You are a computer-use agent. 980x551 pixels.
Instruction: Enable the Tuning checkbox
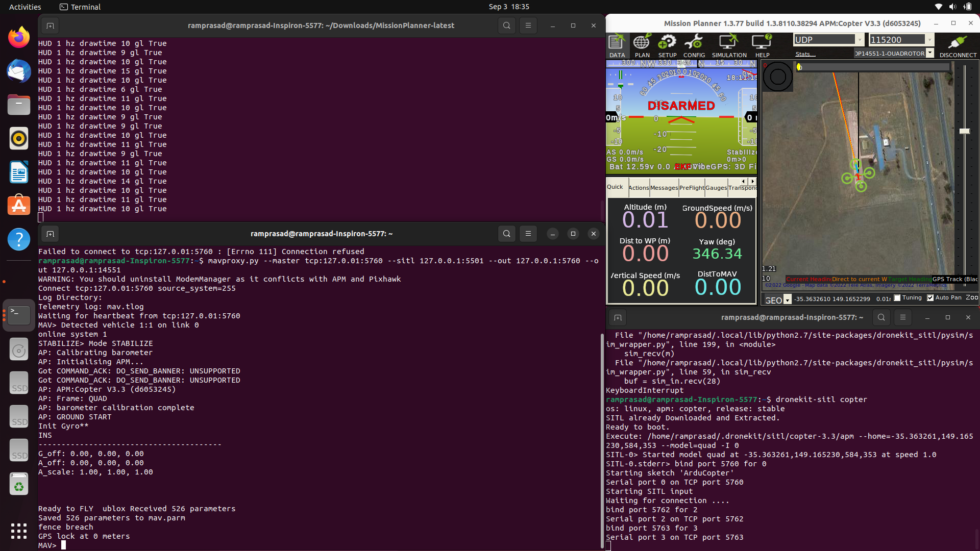point(897,298)
